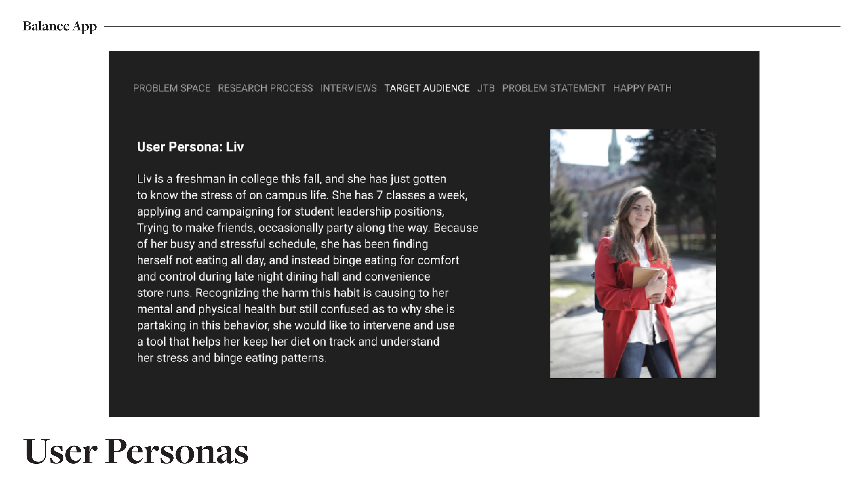868x488 pixels.
Task: Click the photo of Liv
Action: [x=633, y=253]
